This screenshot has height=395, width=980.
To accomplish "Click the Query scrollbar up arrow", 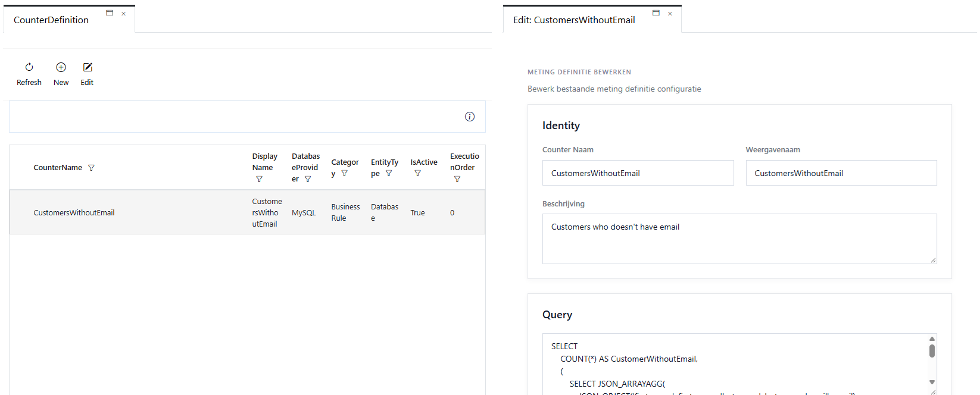I will 932,338.
